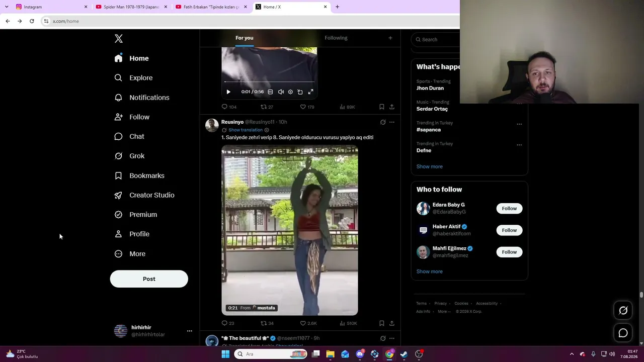Show more accounts to follow
The width and height of the screenshot is (644, 362).
tap(430, 271)
